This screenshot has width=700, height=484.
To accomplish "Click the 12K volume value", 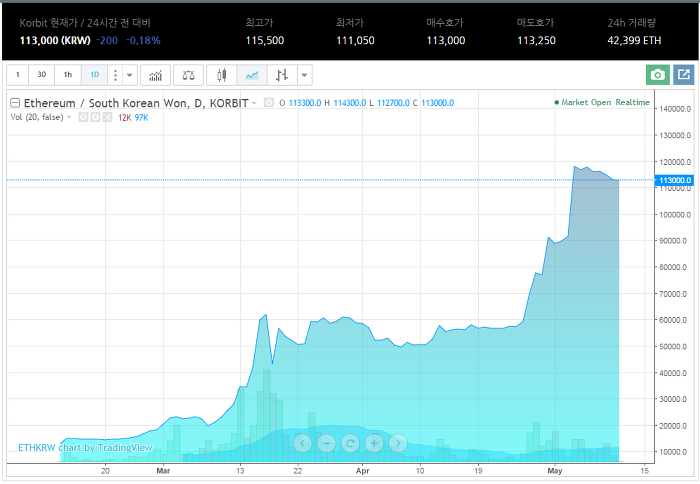I will point(125,117).
